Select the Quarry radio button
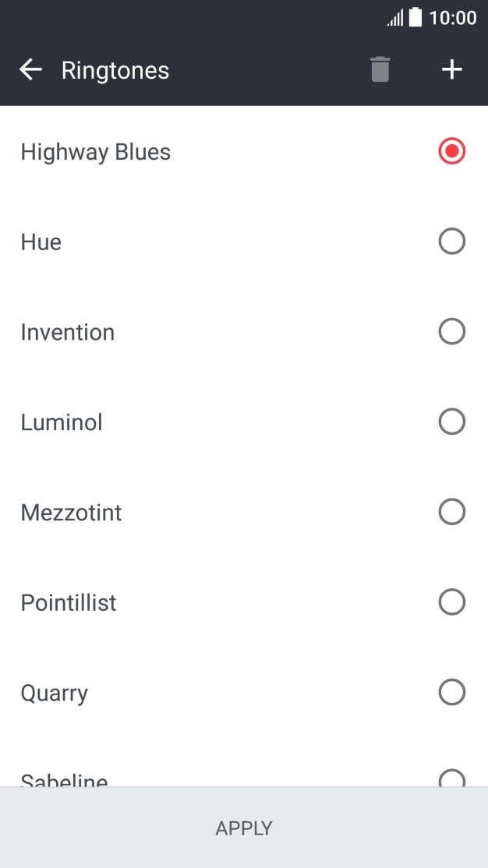The image size is (488, 868). click(452, 693)
